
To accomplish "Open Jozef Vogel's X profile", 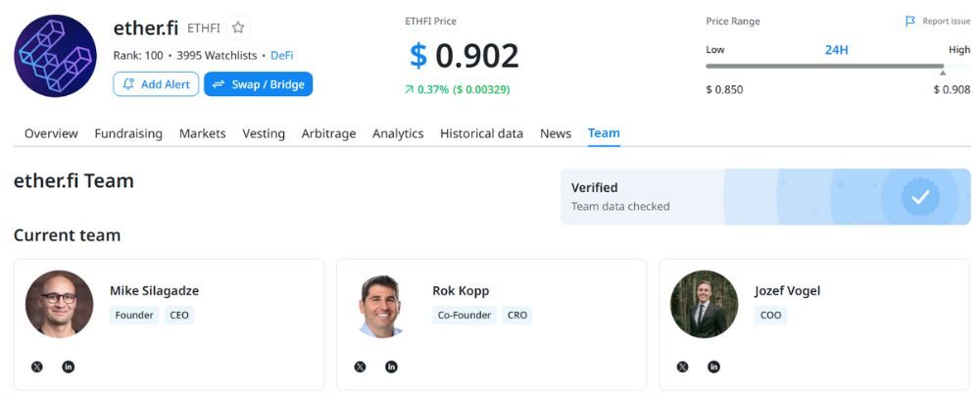I will pos(682,367).
